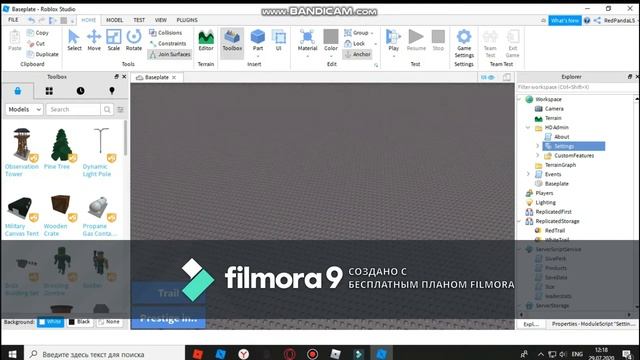
Task: Select Lighting in Explorer
Action: tap(545, 202)
